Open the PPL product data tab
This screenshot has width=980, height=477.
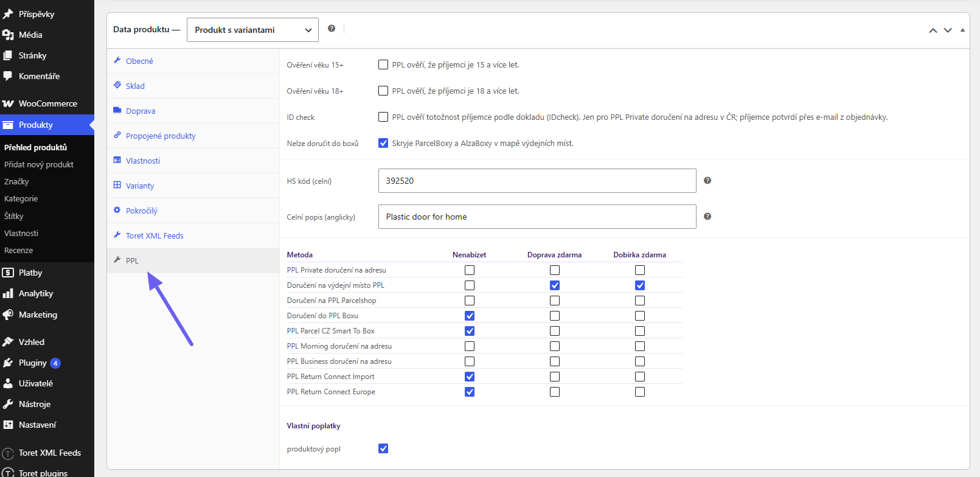[x=193, y=260]
